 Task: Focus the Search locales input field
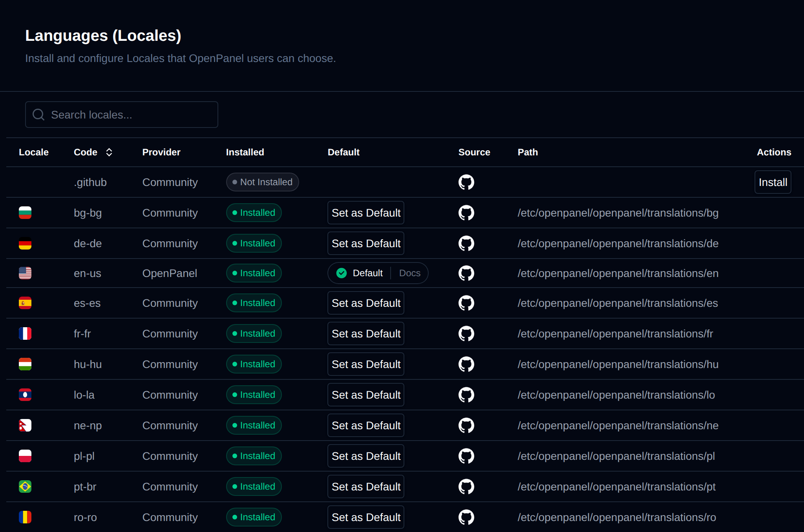pos(122,115)
